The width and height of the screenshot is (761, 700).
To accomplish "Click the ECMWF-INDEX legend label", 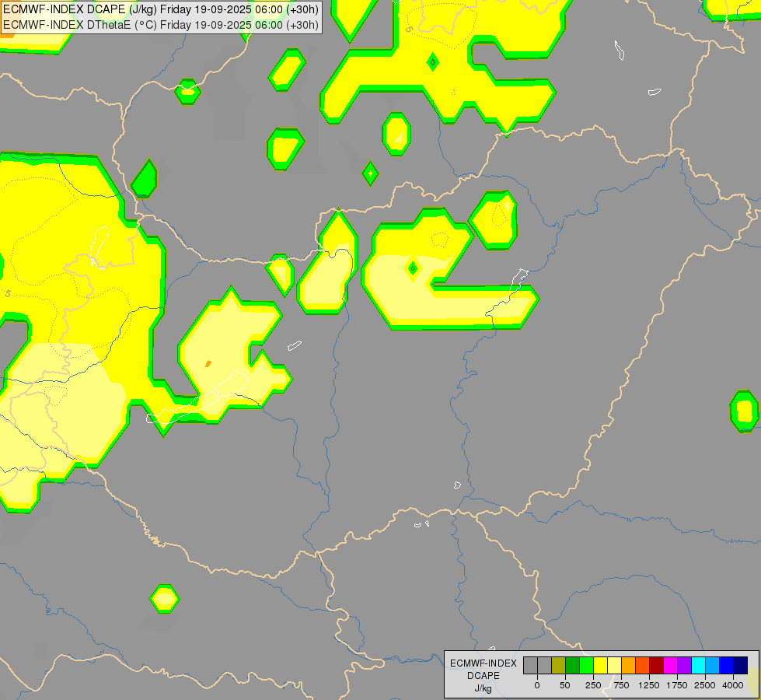I will (483, 663).
